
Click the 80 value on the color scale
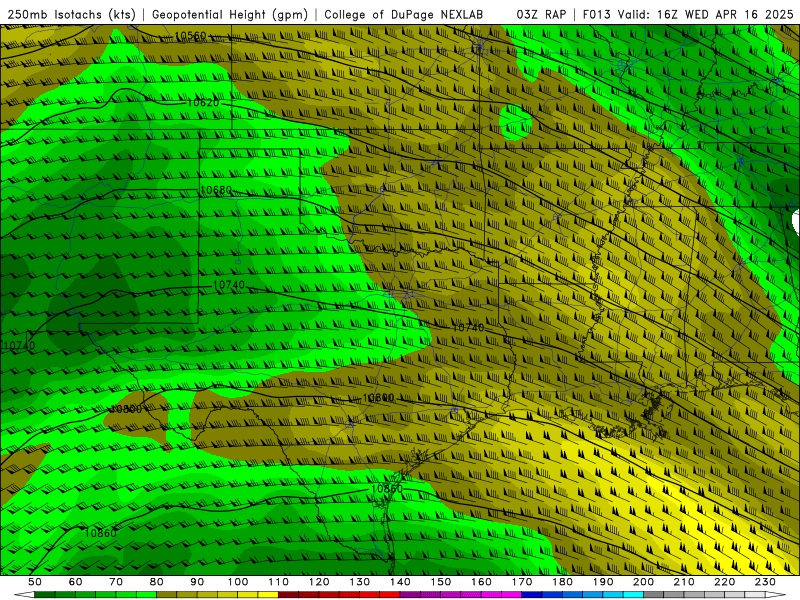click(157, 582)
